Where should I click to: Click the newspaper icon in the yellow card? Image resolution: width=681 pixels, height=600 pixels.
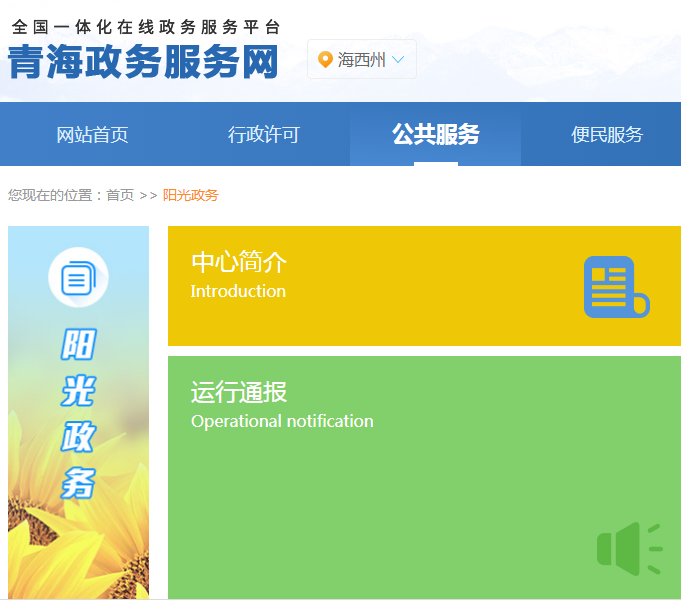615,287
